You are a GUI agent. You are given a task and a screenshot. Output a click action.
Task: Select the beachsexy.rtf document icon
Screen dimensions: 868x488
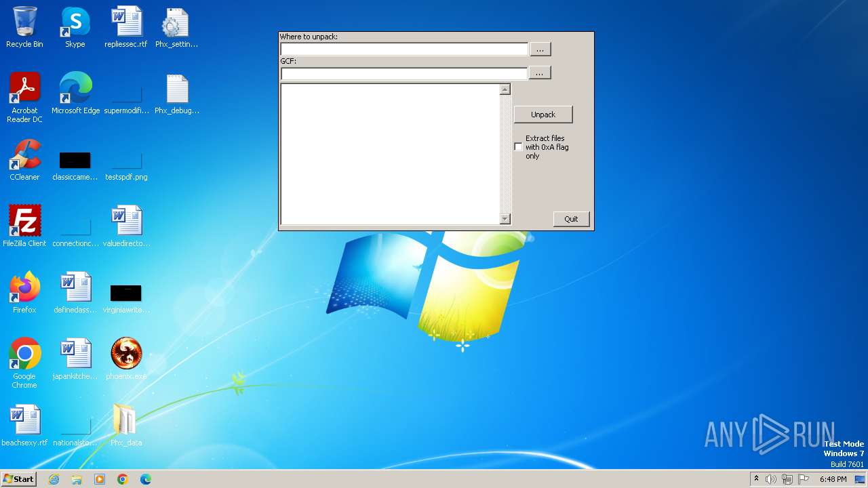tap(24, 426)
